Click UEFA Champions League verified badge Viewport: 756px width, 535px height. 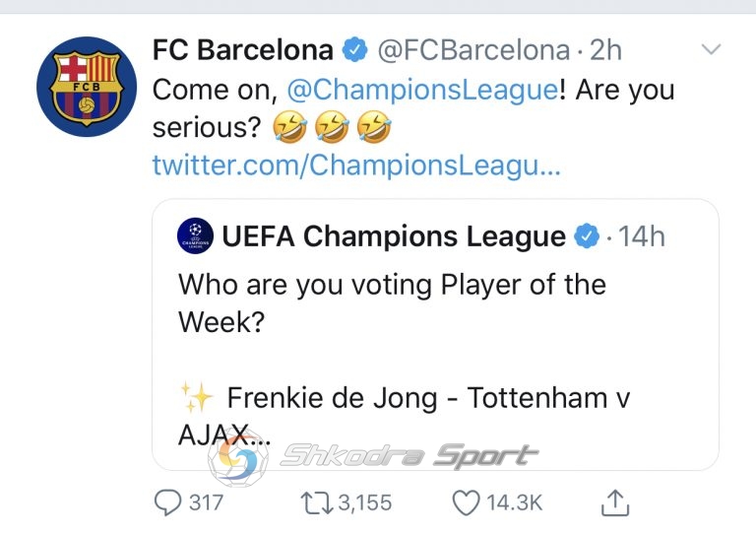click(x=587, y=236)
